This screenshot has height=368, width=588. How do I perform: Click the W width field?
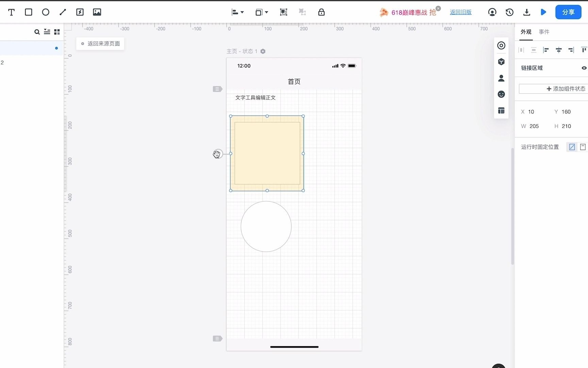coord(535,126)
